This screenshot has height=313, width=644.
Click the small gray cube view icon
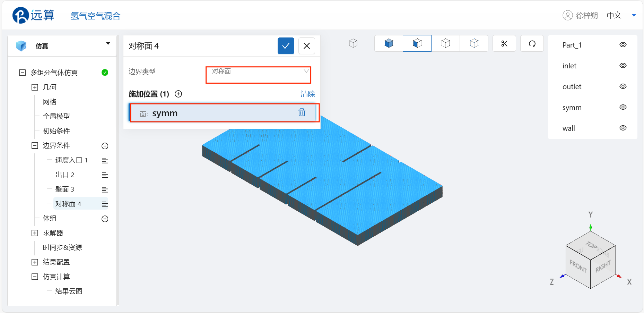[x=353, y=43]
